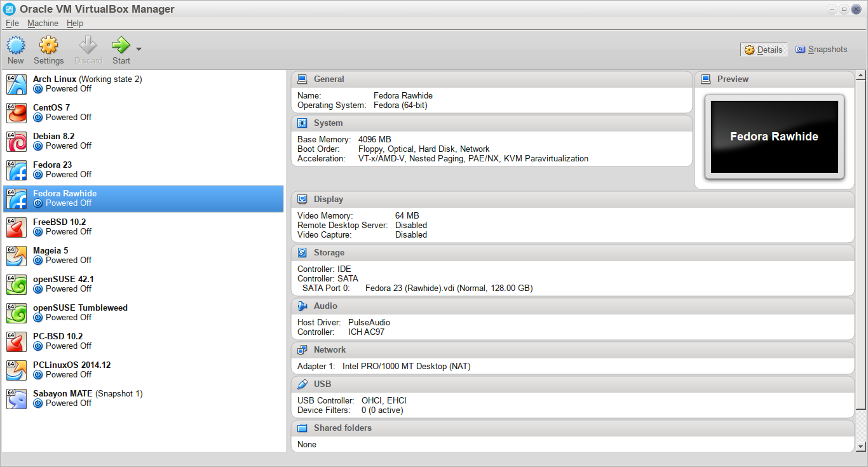The width and height of the screenshot is (868, 467).
Task: Open General settings via its header title
Action: tap(329, 79)
